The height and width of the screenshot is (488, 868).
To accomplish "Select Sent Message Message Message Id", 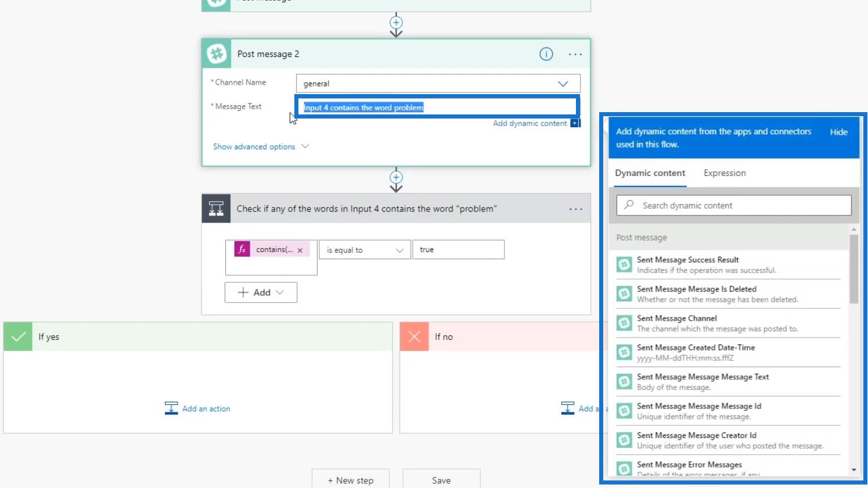I will tap(729, 411).
